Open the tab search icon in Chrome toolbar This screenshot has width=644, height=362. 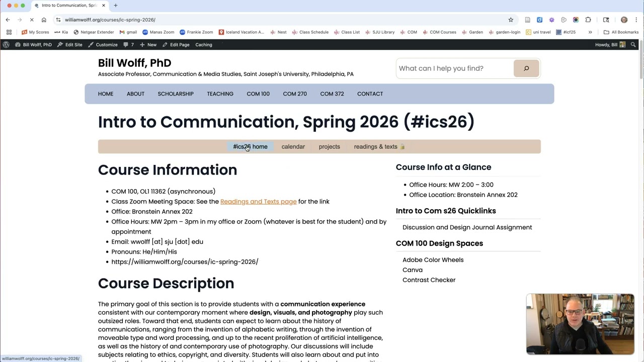[x=606, y=20]
